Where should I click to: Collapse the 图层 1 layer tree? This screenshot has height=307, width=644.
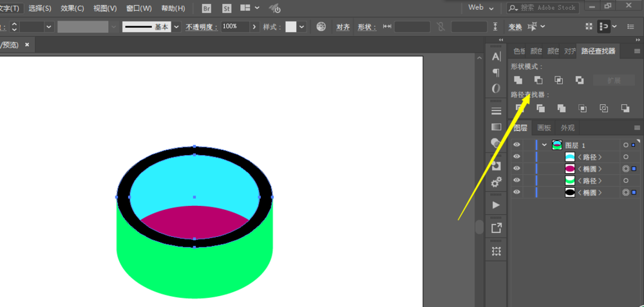click(545, 145)
